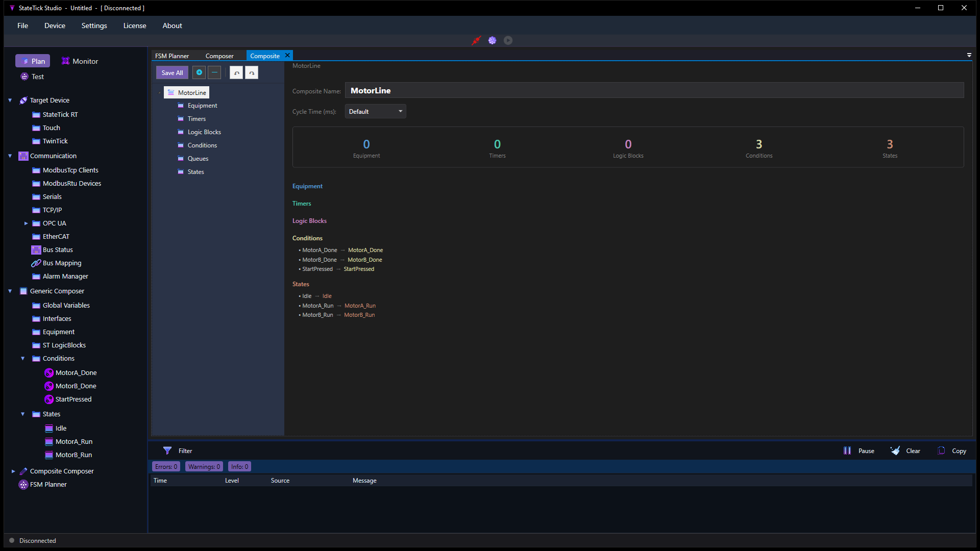The image size is (980, 551).
Task: Select the Test mode icon
Action: (24, 77)
